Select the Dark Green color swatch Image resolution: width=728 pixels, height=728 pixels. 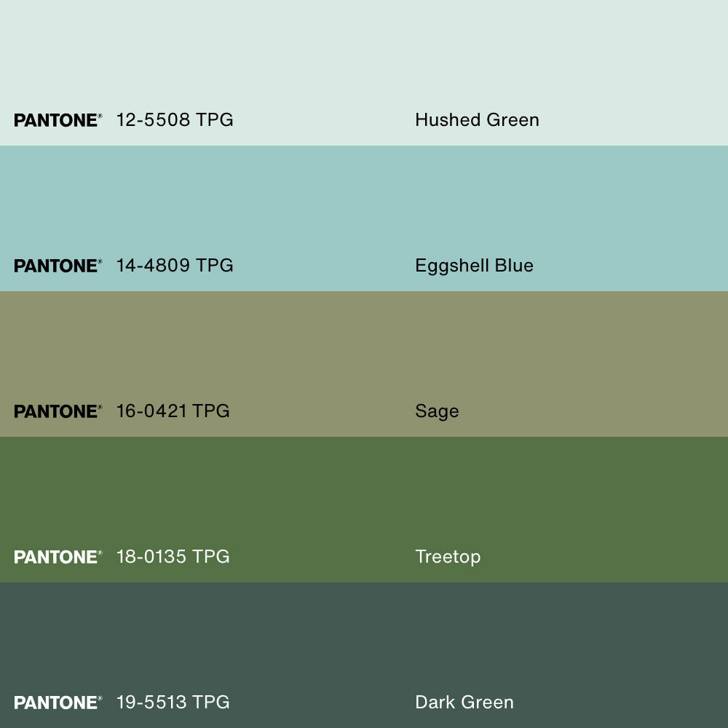(x=364, y=641)
